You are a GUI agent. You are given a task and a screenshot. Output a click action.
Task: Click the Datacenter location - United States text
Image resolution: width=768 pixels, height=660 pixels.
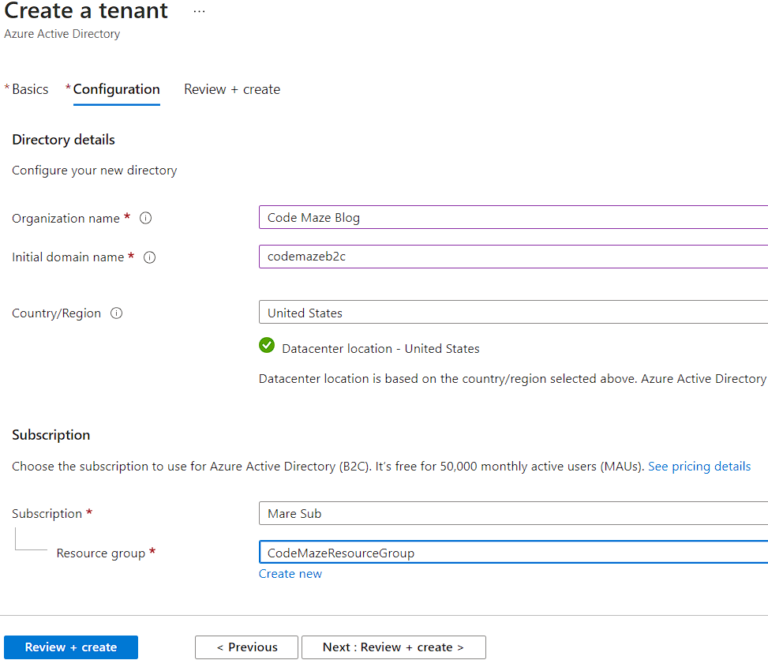[x=380, y=349]
